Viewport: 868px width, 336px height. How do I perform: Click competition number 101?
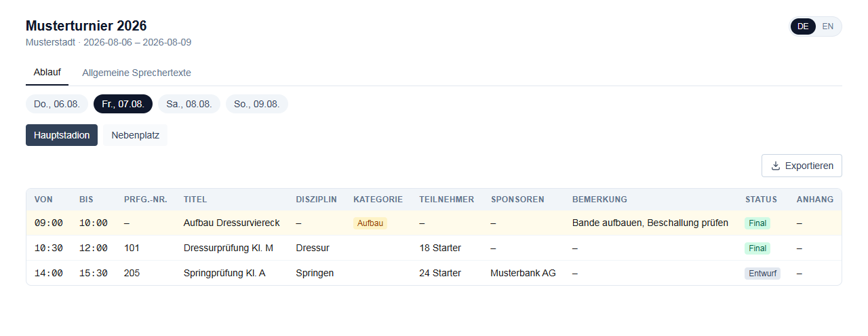tap(132, 248)
